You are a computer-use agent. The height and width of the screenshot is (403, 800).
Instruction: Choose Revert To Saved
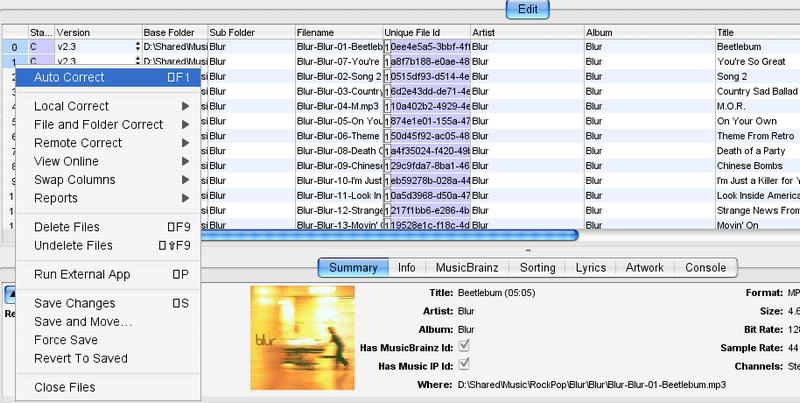(x=108, y=359)
